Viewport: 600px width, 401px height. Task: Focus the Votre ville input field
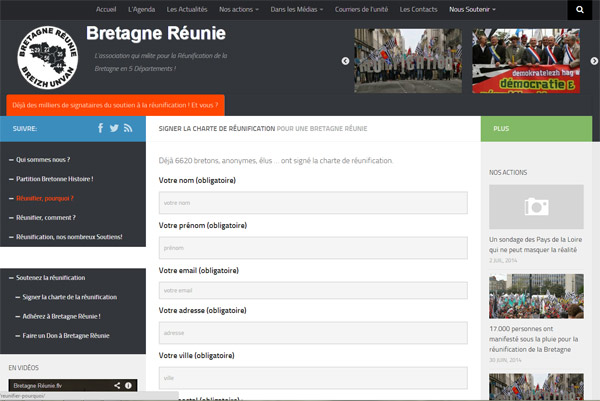point(313,378)
